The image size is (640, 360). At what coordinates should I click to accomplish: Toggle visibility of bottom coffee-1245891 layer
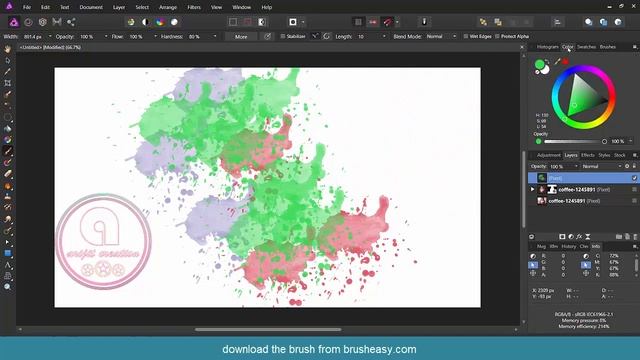tap(634, 201)
